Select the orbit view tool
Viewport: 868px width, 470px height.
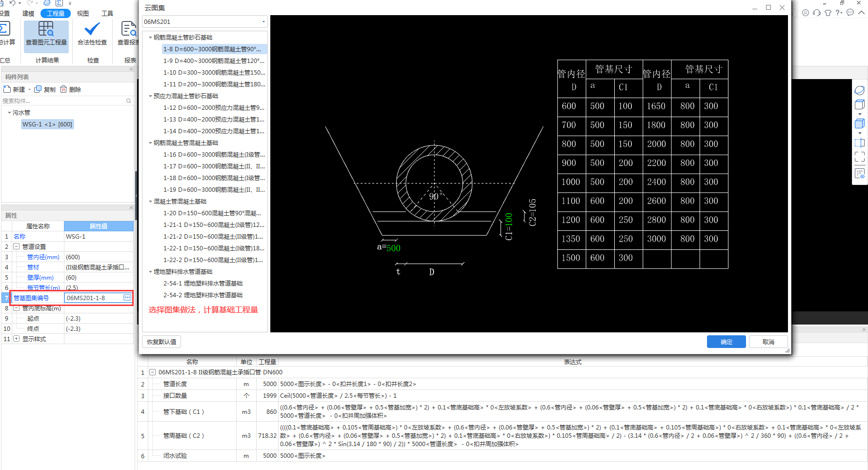[860, 90]
